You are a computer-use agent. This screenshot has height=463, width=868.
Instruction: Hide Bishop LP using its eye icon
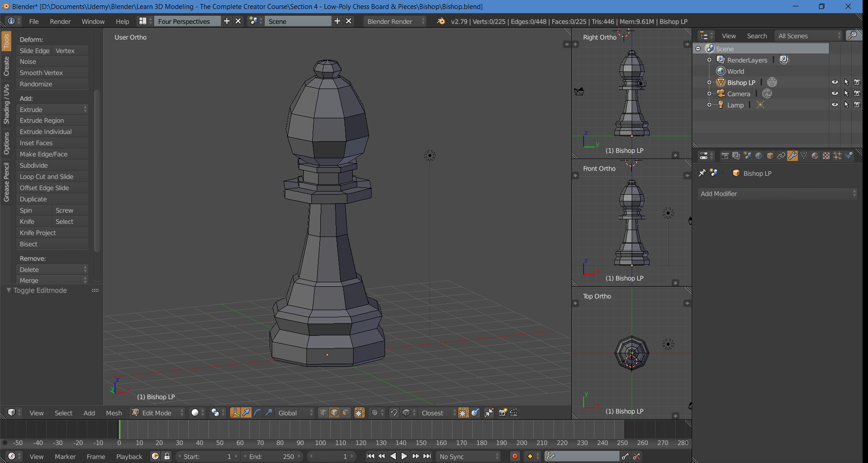[x=835, y=82]
